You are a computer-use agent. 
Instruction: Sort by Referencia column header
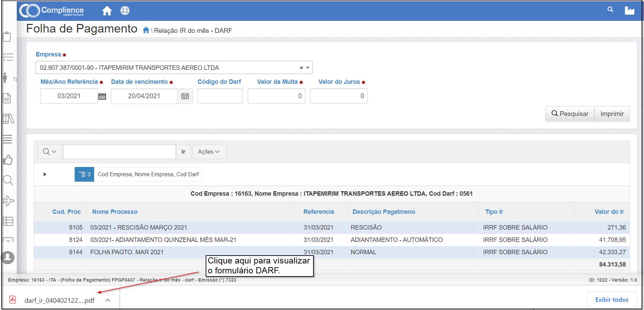[x=319, y=212]
